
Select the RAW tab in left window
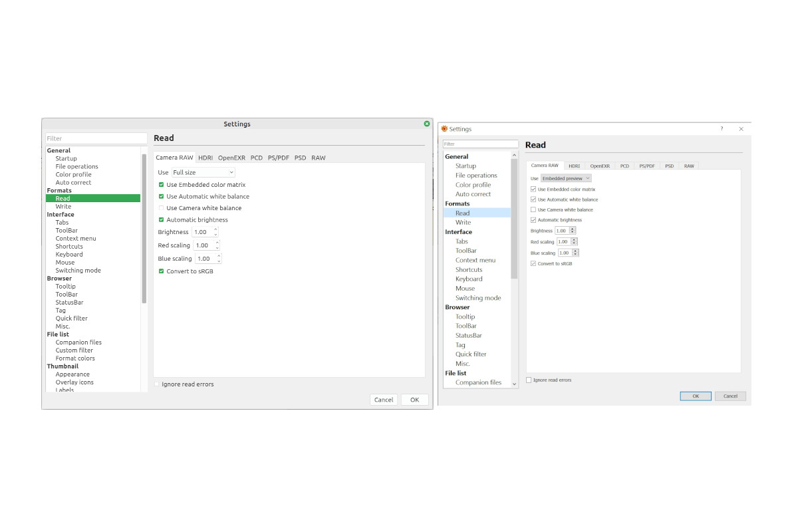(319, 158)
